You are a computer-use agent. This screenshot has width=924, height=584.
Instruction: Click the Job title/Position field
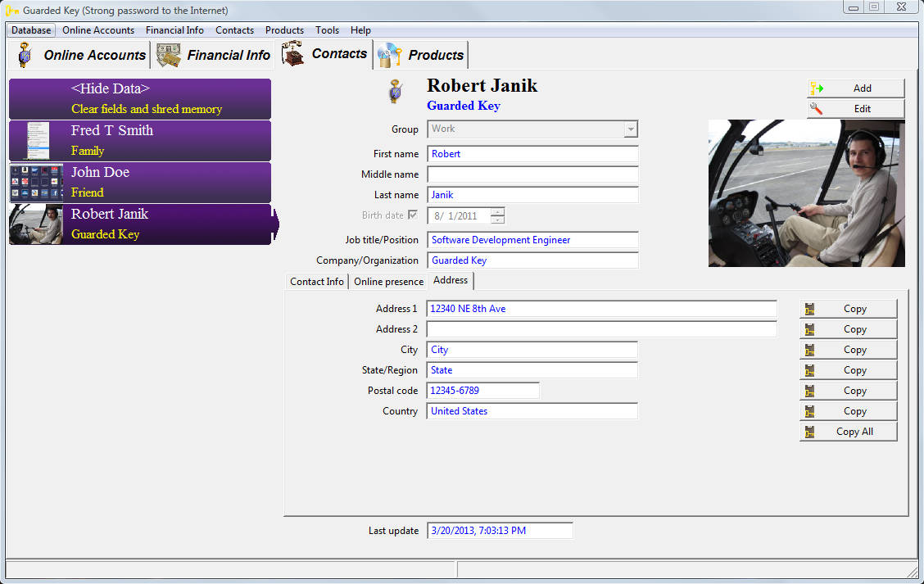click(532, 240)
